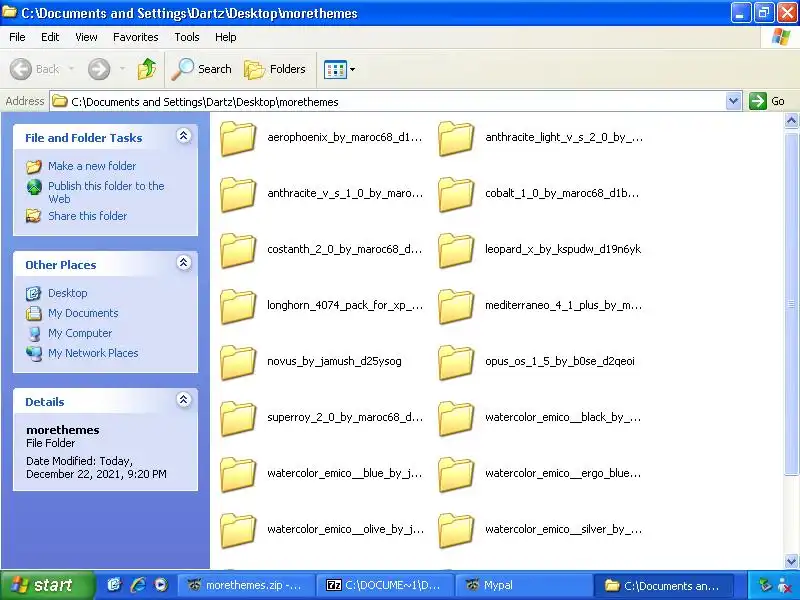Click Publish this folder to the Web
Image resolution: width=800 pixels, height=600 pixels.
point(106,192)
